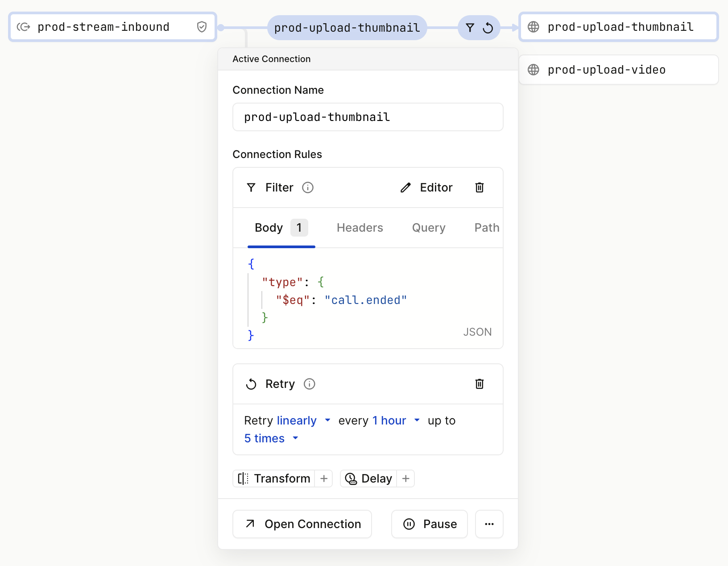Switch to the Body tab
The width and height of the screenshot is (728, 566).
[x=281, y=228]
